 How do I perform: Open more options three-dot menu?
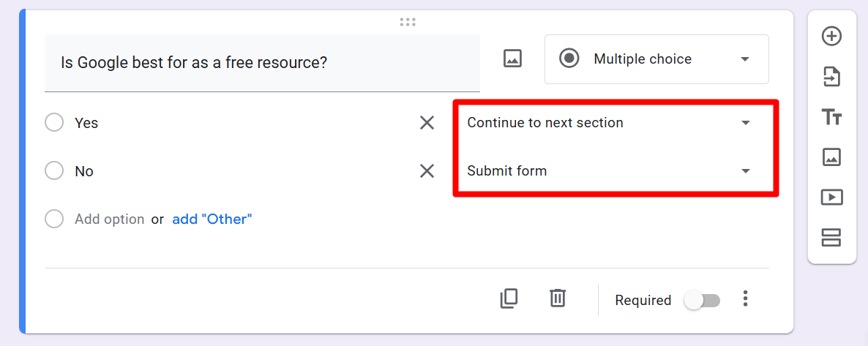coord(745,298)
